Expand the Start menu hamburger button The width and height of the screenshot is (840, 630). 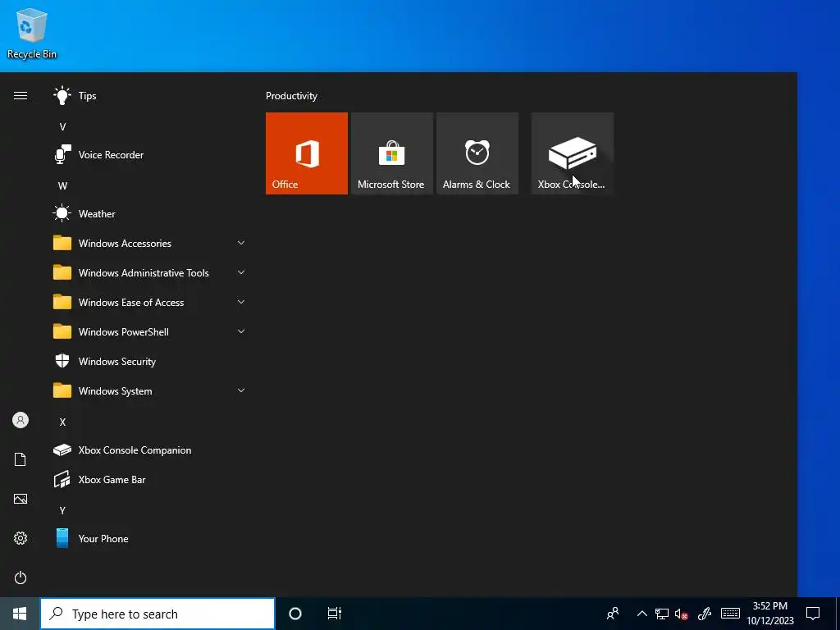(x=21, y=96)
